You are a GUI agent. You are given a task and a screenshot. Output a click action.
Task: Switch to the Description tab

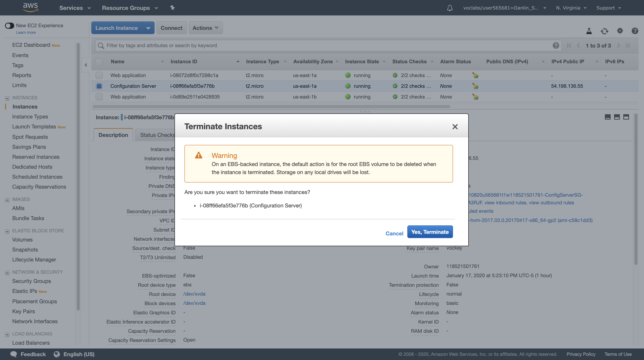point(113,135)
